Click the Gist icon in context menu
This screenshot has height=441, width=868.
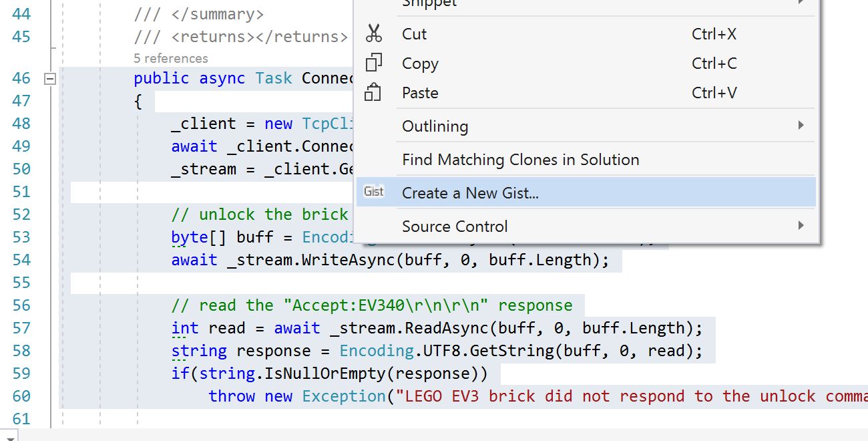pyautogui.click(x=374, y=192)
